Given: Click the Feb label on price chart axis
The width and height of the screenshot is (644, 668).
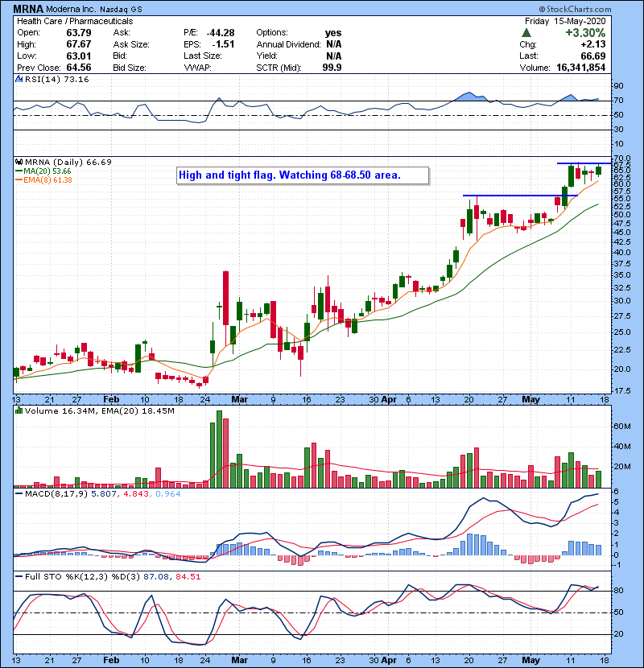Looking at the screenshot, I should click(x=111, y=400).
